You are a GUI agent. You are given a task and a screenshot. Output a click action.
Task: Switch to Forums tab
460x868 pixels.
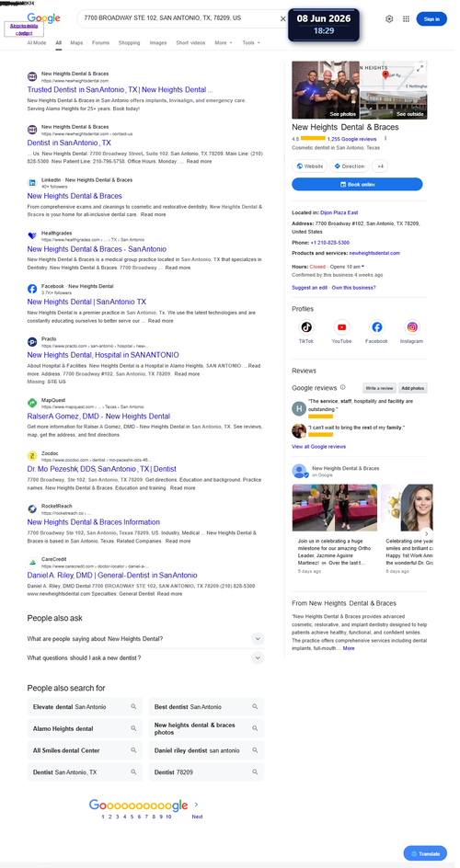pyautogui.click(x=101, y=42)
